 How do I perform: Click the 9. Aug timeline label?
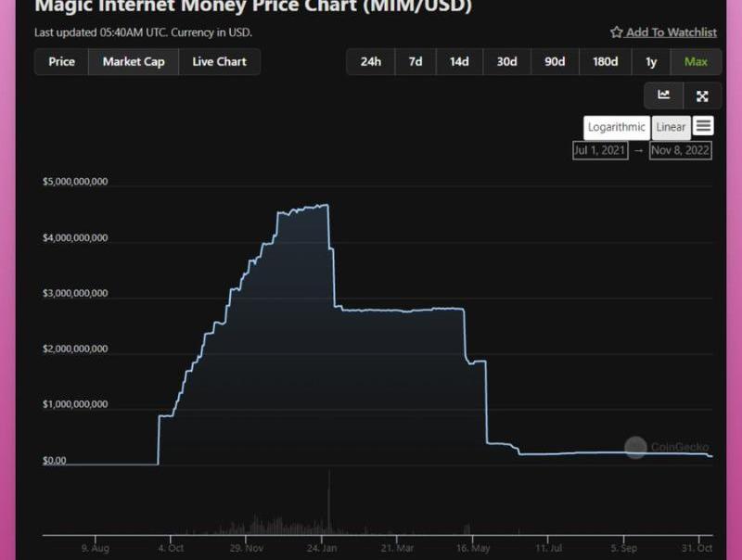pyautogui.click(x=96, y=548)
